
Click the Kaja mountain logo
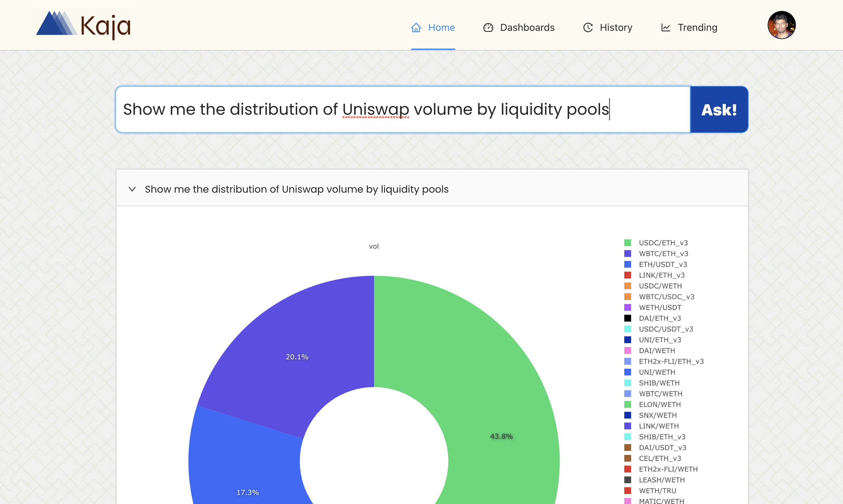[57, 23]
